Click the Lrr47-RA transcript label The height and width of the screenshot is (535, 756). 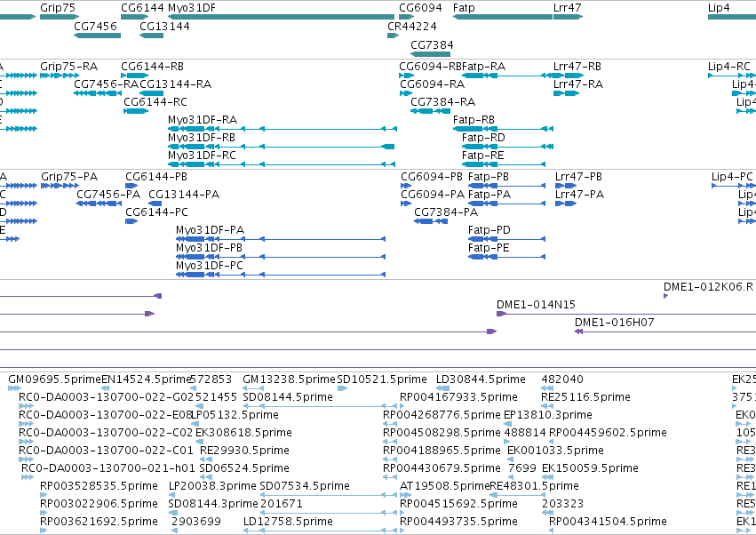pos(578,84)
